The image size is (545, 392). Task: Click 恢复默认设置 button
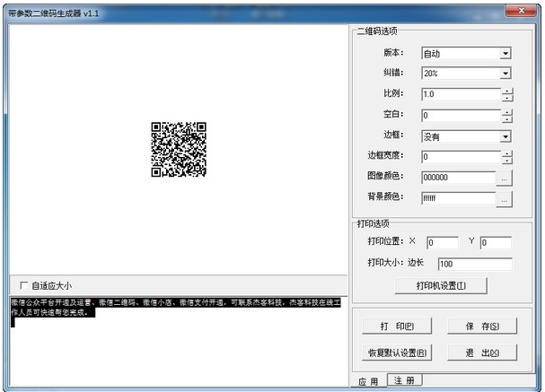pyautogui.click(x=397, y=353)
